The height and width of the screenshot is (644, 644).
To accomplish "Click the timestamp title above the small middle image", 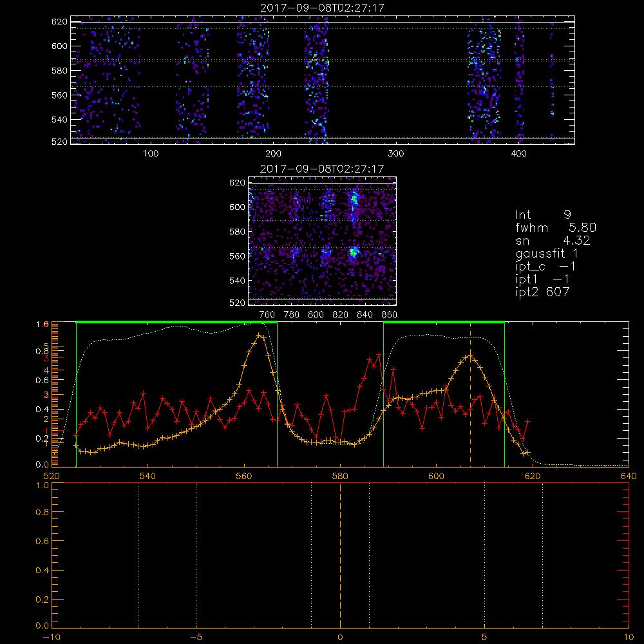I will click(322, 169).
